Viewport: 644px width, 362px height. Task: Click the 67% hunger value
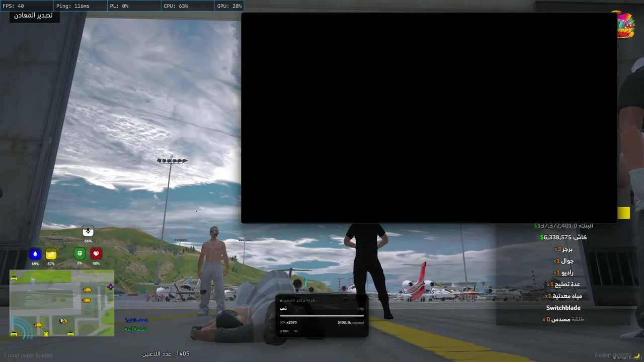click(x=51, y=263)
